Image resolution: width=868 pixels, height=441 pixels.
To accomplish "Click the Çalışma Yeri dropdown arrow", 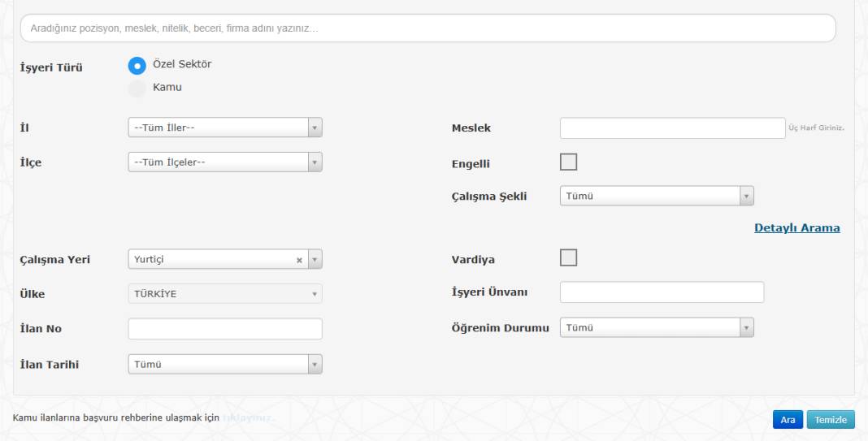I will [x=315, y=260].
